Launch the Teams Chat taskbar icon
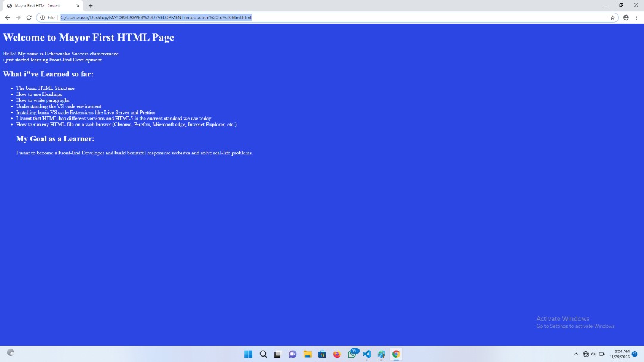 click(292, 354)
